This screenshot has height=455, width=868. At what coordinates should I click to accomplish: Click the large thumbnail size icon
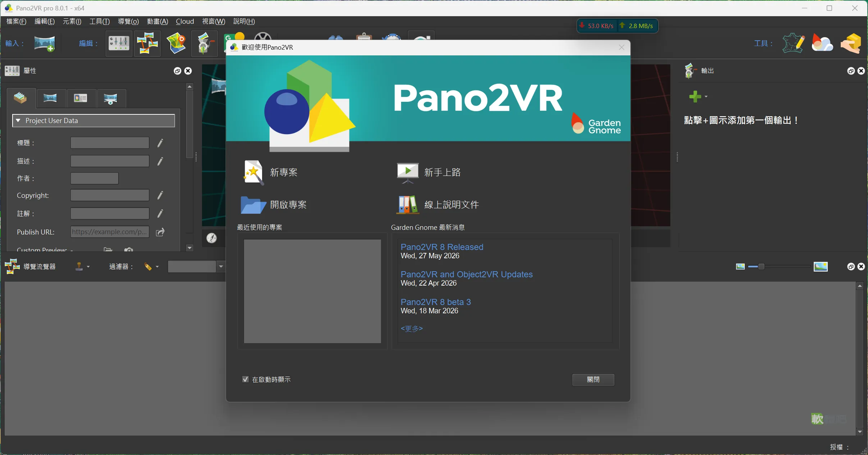tap(821, 267)
